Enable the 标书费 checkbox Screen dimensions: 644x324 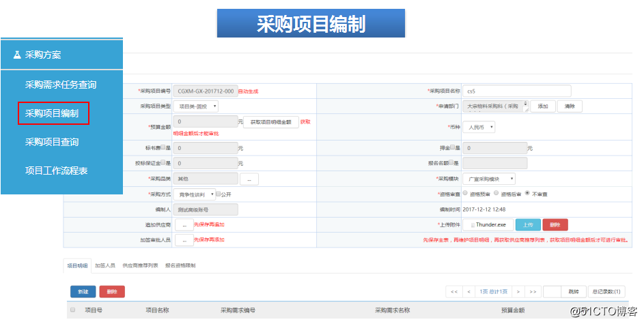pos(163,147)
